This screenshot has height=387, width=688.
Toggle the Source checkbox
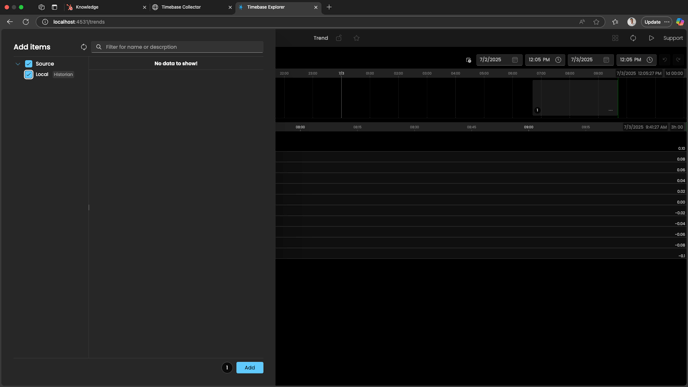click(29, 64)
